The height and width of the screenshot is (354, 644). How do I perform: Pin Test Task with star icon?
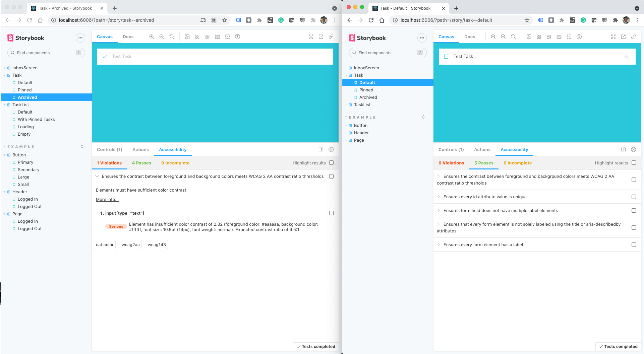coord(626,57)
